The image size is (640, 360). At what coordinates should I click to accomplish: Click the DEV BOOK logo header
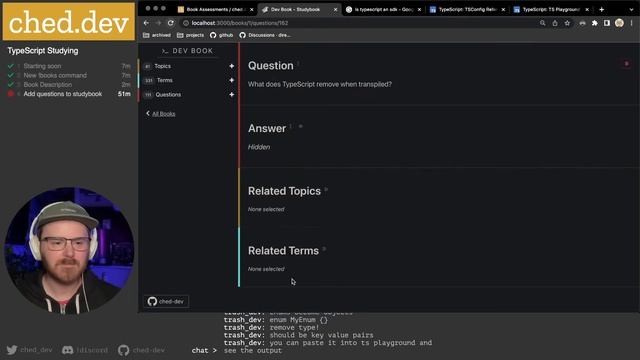(x=187, y=51)
